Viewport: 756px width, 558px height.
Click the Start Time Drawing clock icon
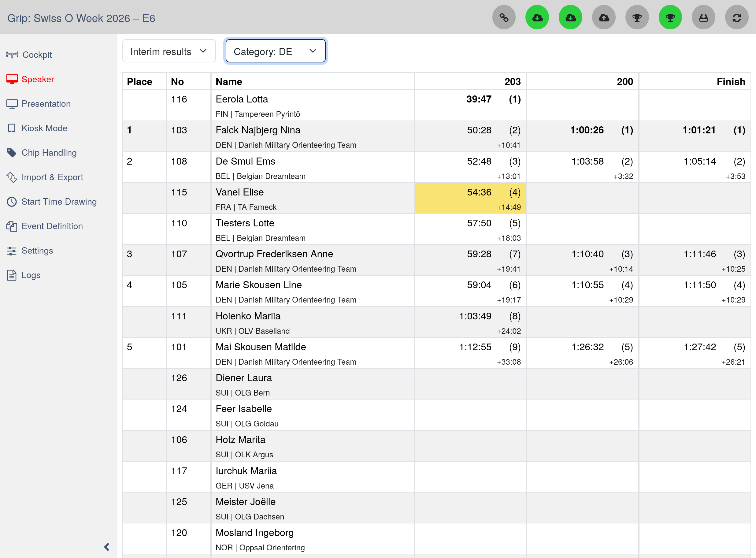[x=12, y=202]
